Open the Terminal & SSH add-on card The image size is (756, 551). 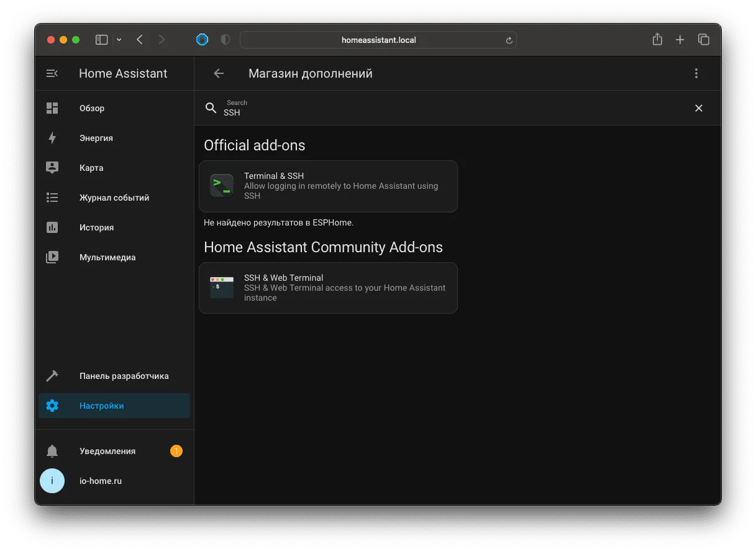pyautogui.click(x=328, y=186)
